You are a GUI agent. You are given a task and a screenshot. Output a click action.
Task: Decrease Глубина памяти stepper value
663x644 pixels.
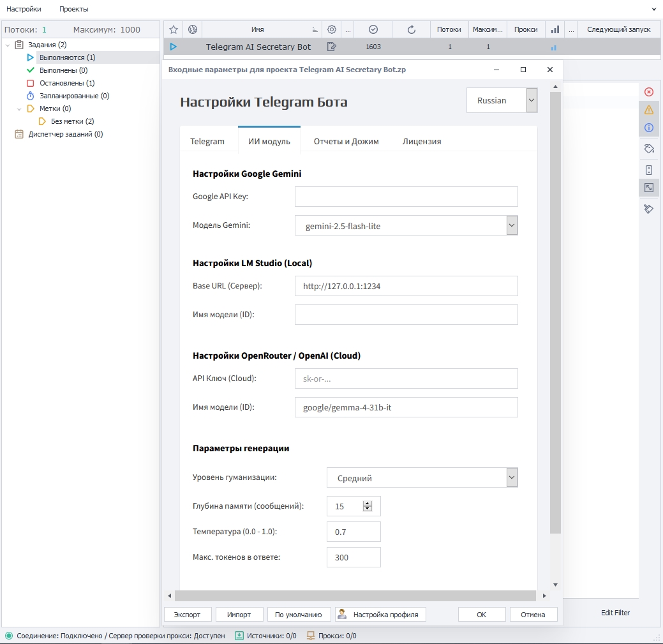click(368, 509)
